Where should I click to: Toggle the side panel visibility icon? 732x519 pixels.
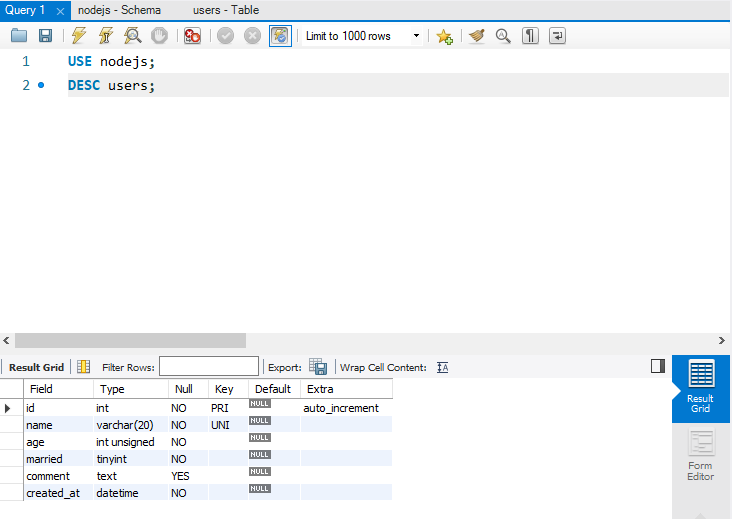pos(658,366)
